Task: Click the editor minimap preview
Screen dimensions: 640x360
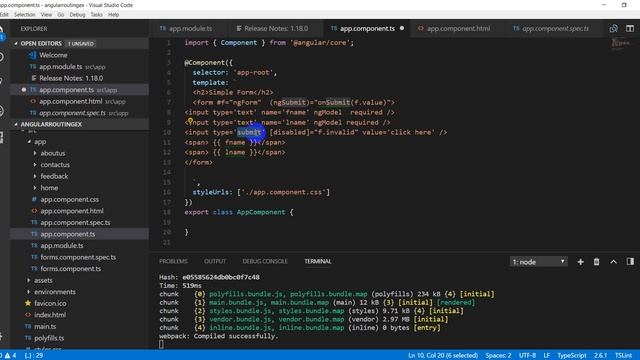Action: 622,43
